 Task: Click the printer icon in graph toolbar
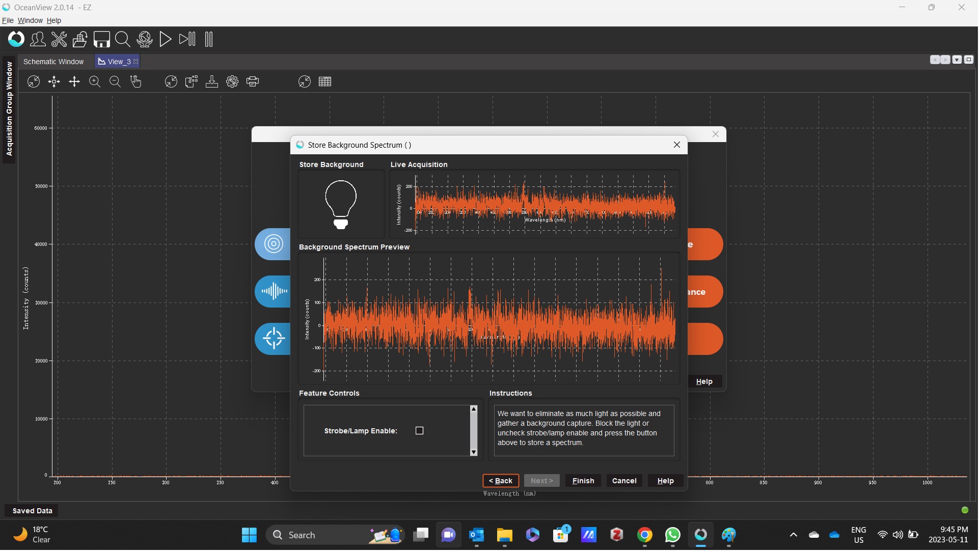tap(253, 82)
